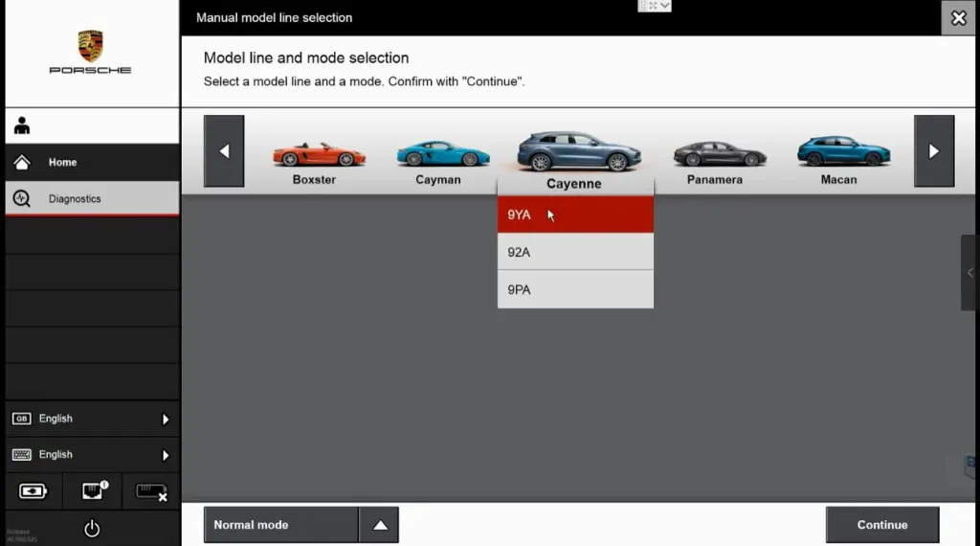980x546 pixels.
Task: Choose the 9YA Cayenne variant
Action: [x=575, y=215]
